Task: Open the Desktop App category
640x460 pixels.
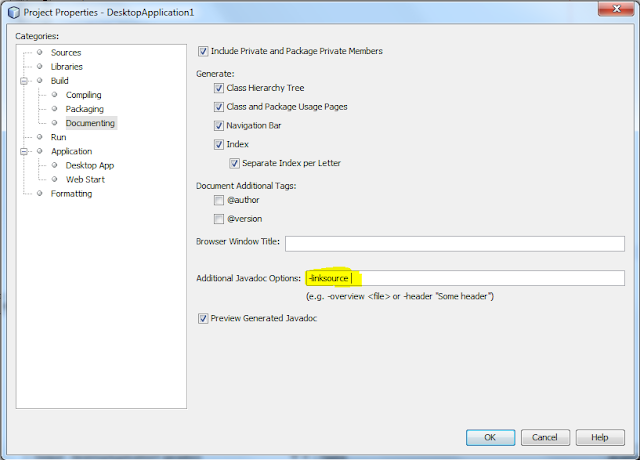Action: coord(90,165)
